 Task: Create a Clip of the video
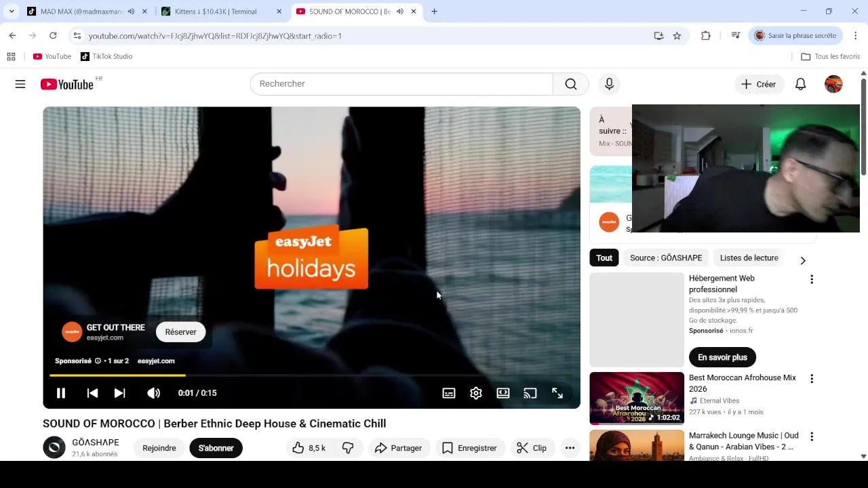pyautogui.click(x=532, y=448)
